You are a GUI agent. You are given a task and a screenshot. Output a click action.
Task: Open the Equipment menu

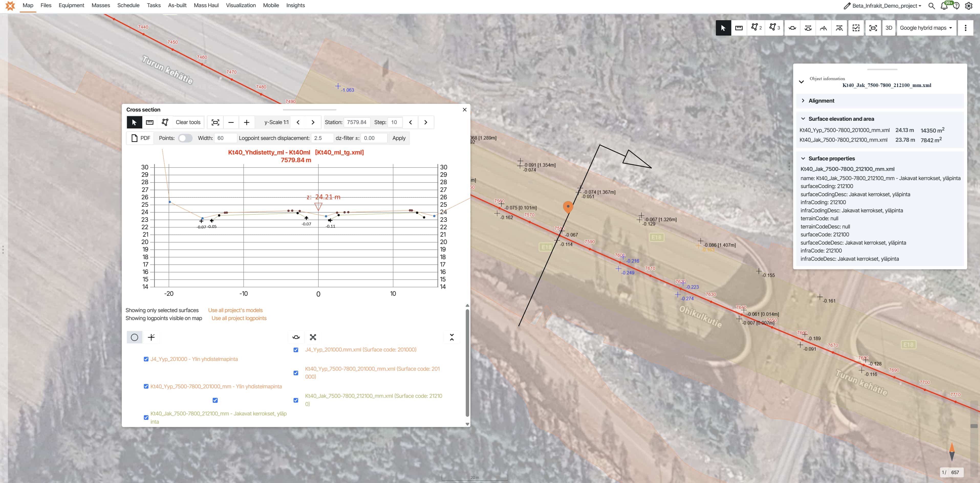click(x=71, y=5)
